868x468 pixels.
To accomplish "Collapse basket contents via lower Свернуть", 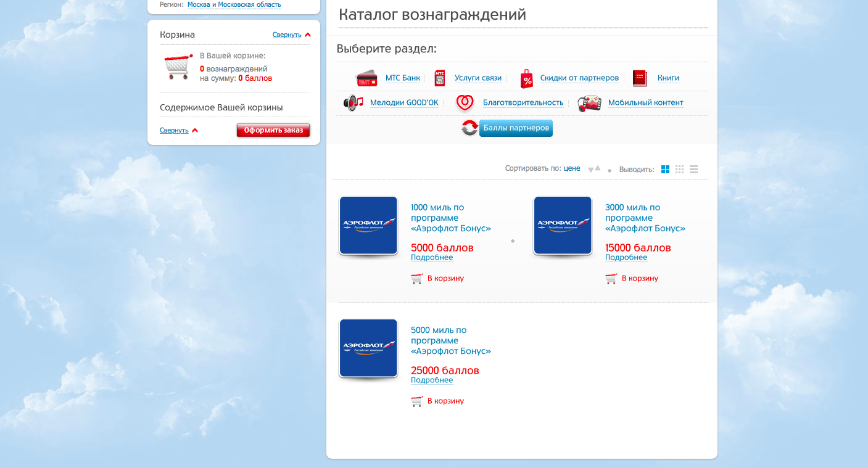I will click(x=174, y=131).
